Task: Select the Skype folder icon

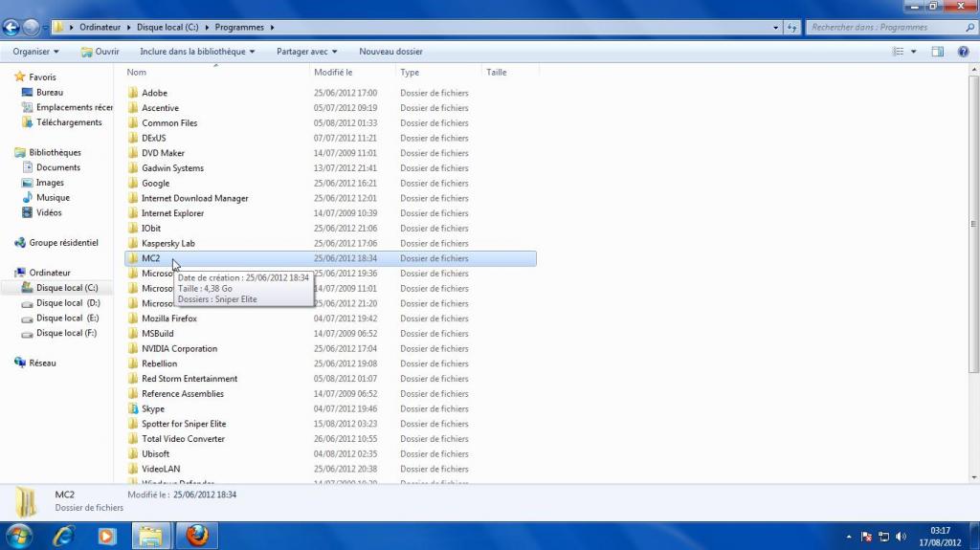Action: pyautogui.click(x=132, y=408)
